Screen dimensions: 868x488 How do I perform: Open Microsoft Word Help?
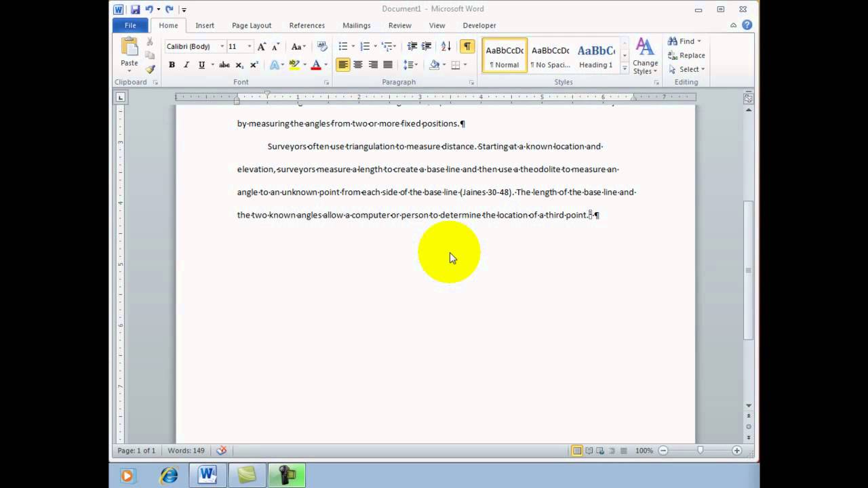pos(747,25)
